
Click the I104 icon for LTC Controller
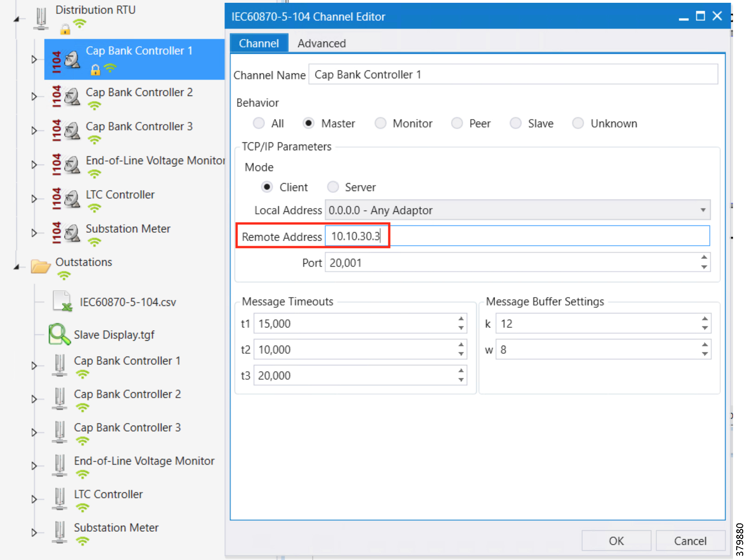65,199
